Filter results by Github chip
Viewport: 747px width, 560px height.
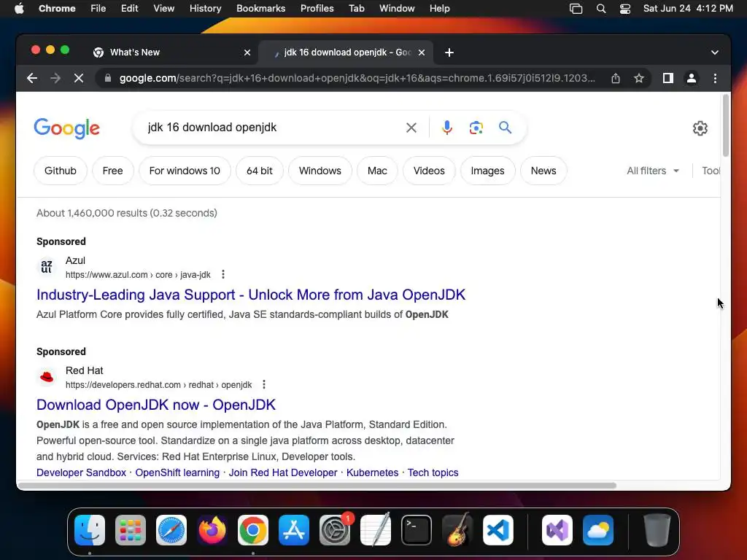point(61,171)
